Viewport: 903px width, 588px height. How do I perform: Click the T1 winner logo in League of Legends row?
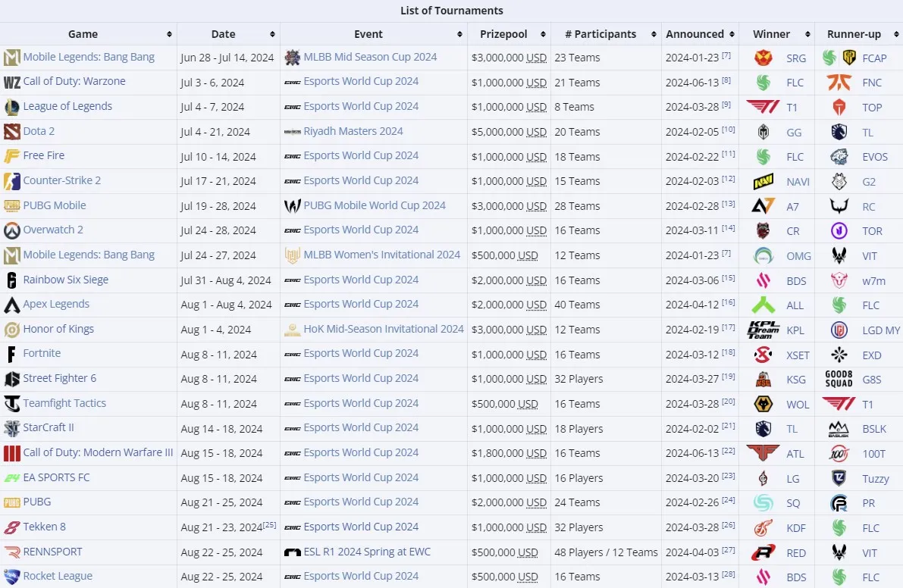763,107
